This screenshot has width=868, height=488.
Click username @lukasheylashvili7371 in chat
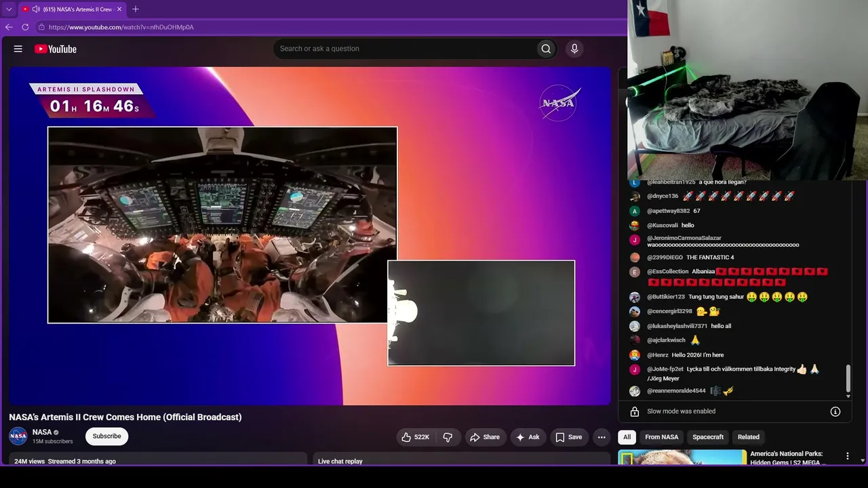click(x=677, y=326)
